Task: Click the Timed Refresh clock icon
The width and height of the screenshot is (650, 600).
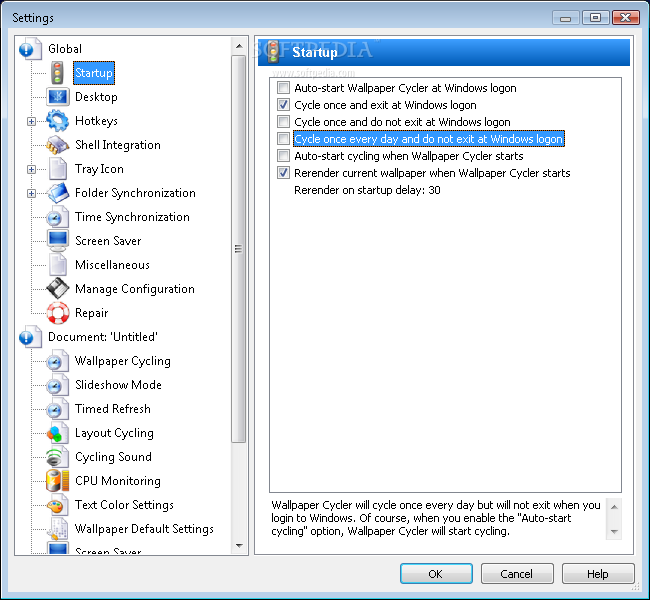Action: point(58,409)
